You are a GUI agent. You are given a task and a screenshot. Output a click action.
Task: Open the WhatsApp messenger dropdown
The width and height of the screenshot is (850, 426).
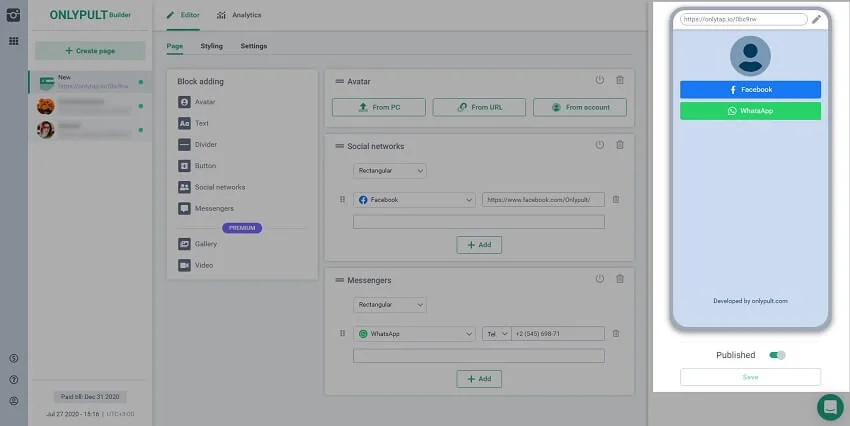414,334
